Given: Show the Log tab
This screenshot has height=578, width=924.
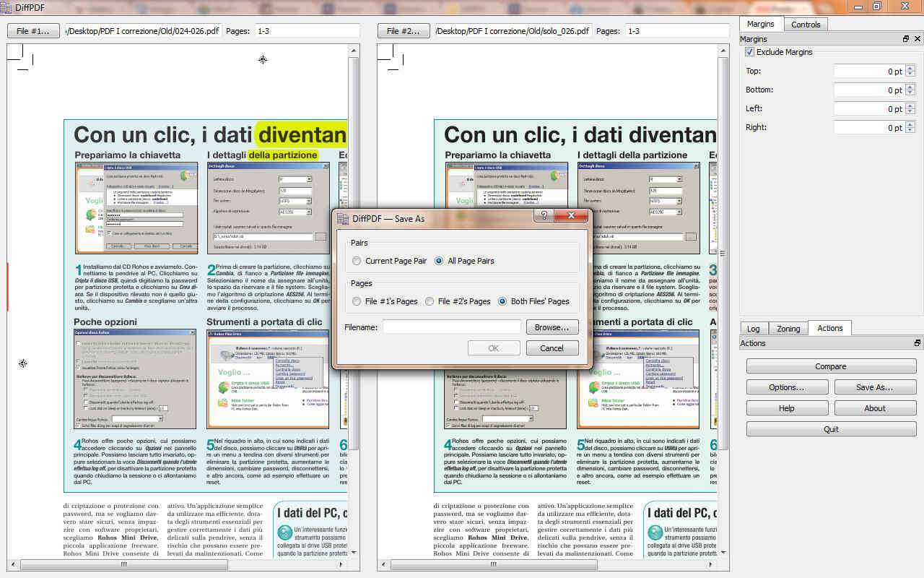Looking at the screenshot, I should pos(753,329).
